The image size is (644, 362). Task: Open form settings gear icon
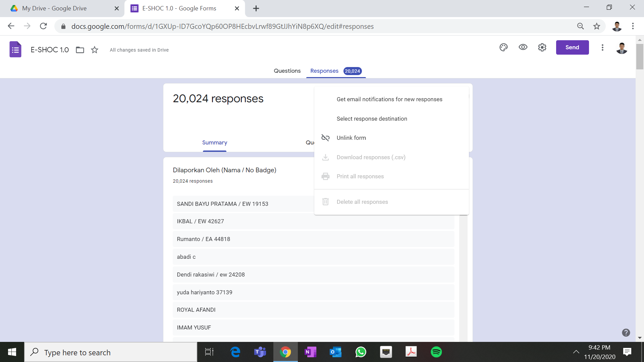coord(542,47)
